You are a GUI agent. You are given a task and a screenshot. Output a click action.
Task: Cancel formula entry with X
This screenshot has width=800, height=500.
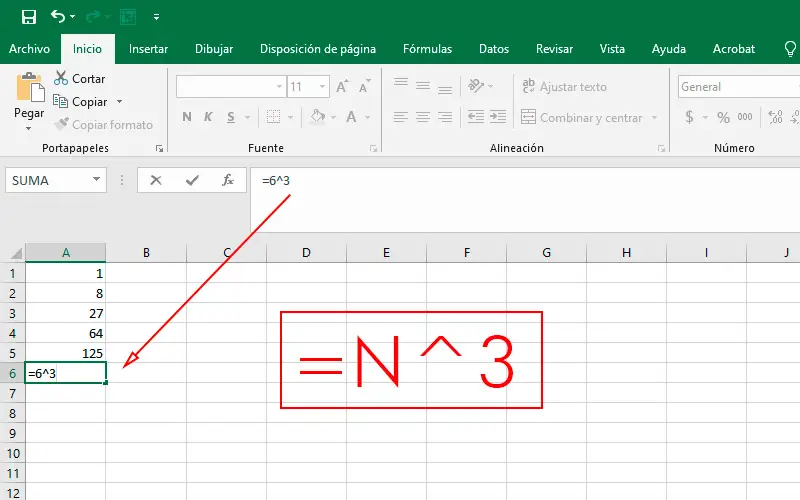(156, 180)
